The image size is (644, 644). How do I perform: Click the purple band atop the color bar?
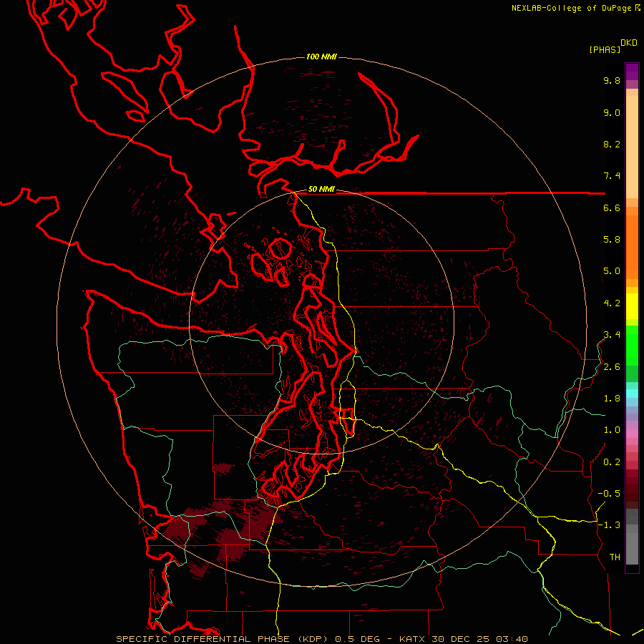point(632,72)
